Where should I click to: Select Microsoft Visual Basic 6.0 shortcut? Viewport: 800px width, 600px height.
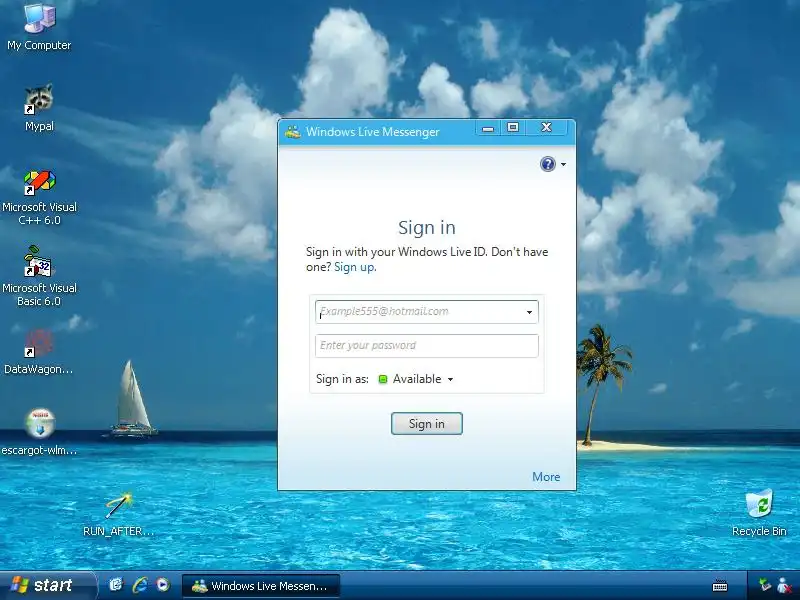pos(39,276)
